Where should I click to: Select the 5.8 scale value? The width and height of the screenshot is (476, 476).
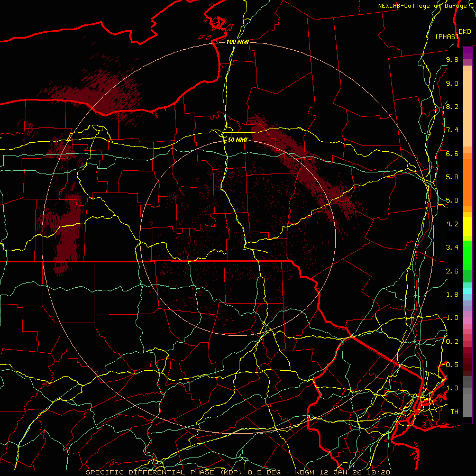point(452,177)
